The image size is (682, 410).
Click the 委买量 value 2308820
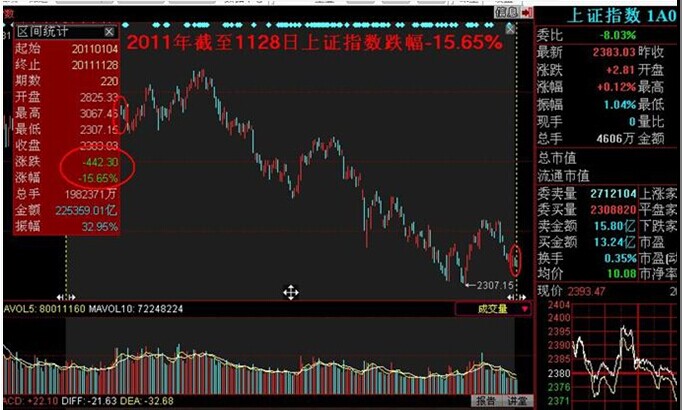[613, 210]
